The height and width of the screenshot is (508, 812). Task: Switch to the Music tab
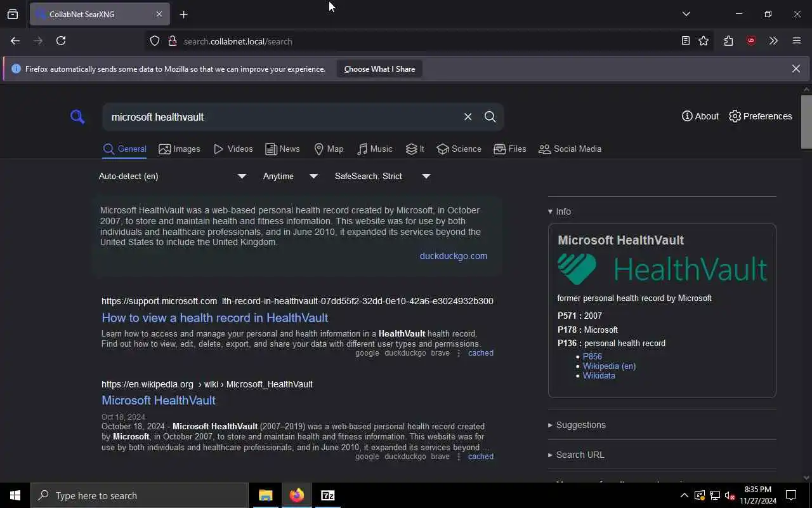(x=374, y=149)
